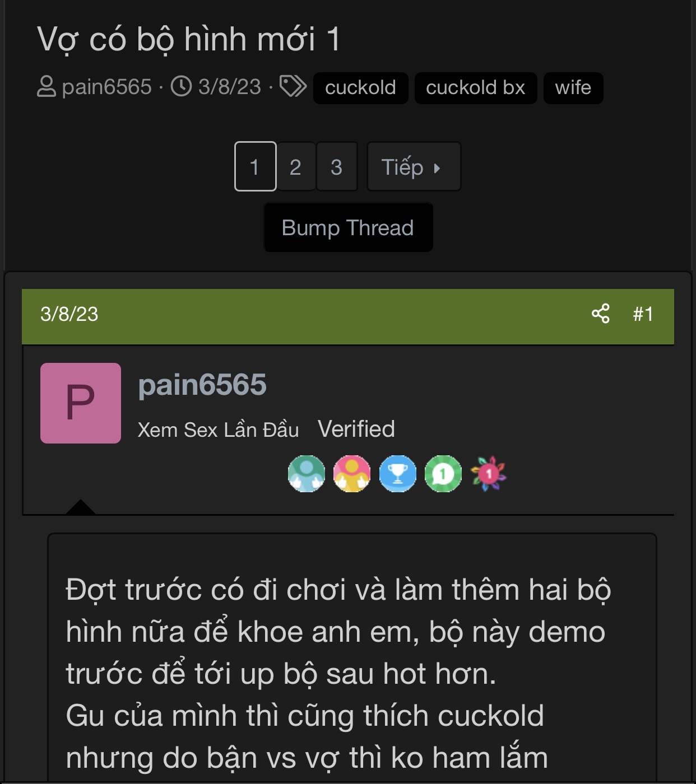Click the blue trophy badge icon
Screen dimensions: 696x784
(x=398, y=474)
